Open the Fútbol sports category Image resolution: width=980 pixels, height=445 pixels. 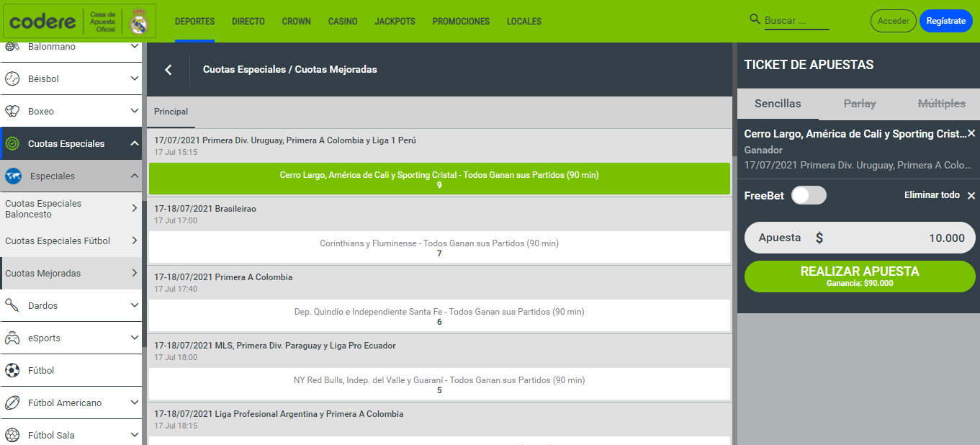tap(71, 371)
